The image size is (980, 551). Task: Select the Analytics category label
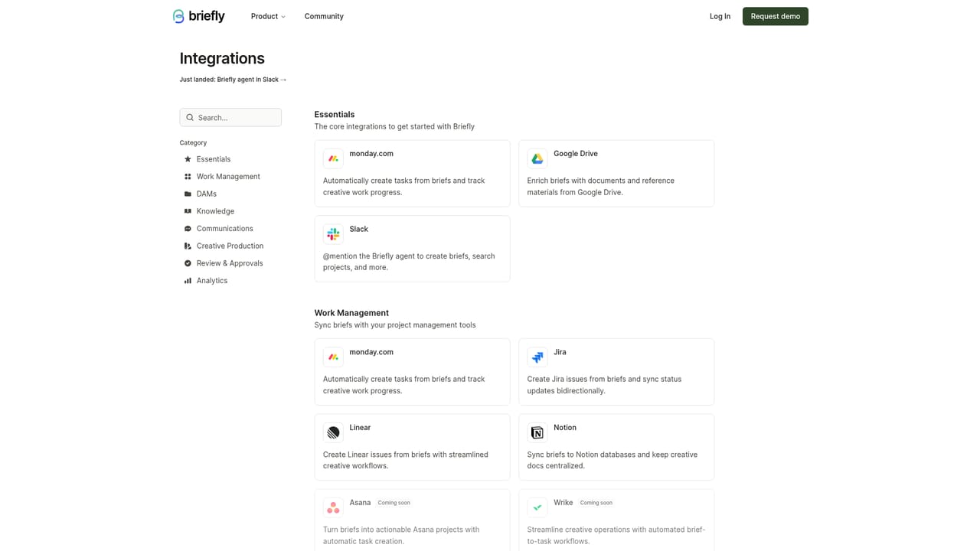pyautogui.click(x=212, y=281)
